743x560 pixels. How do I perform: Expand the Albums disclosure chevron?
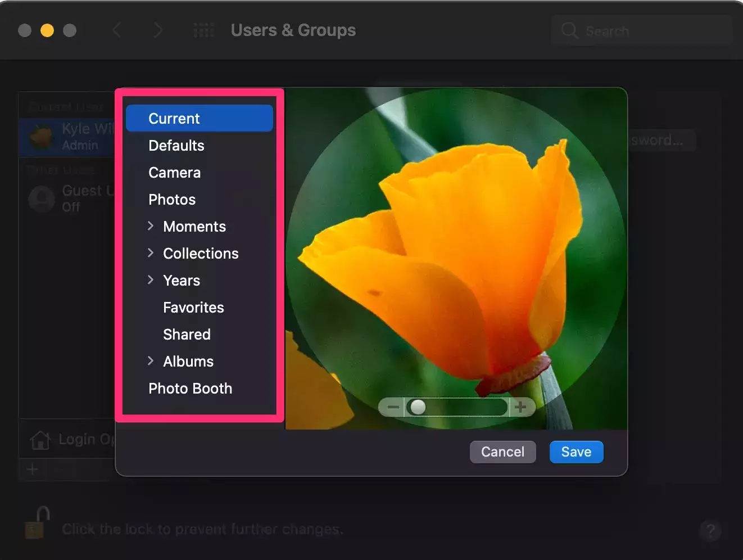point(151,361)
